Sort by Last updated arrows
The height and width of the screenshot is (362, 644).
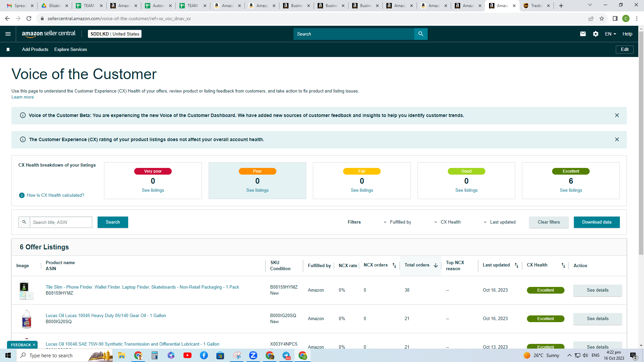[517, 265]
